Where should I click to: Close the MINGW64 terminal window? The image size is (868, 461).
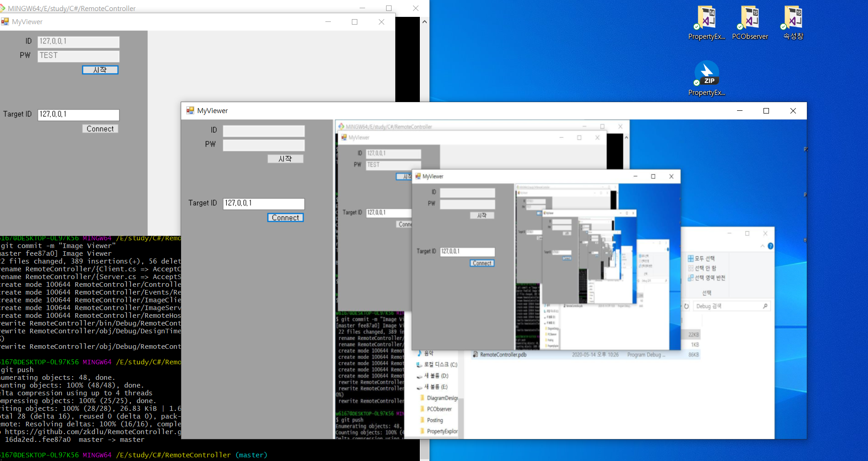(416, 8)
